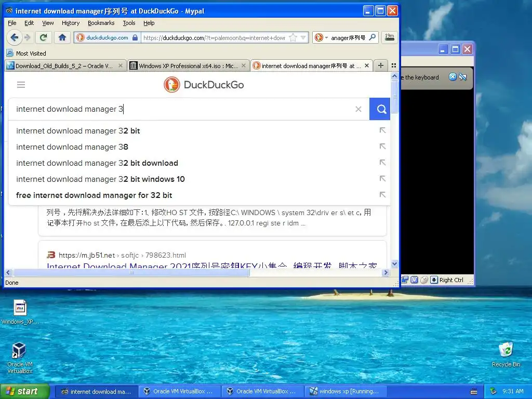Click the horizontal scrollbar thumb
Screen dimensions: 532x399
[x=131, y=272]
